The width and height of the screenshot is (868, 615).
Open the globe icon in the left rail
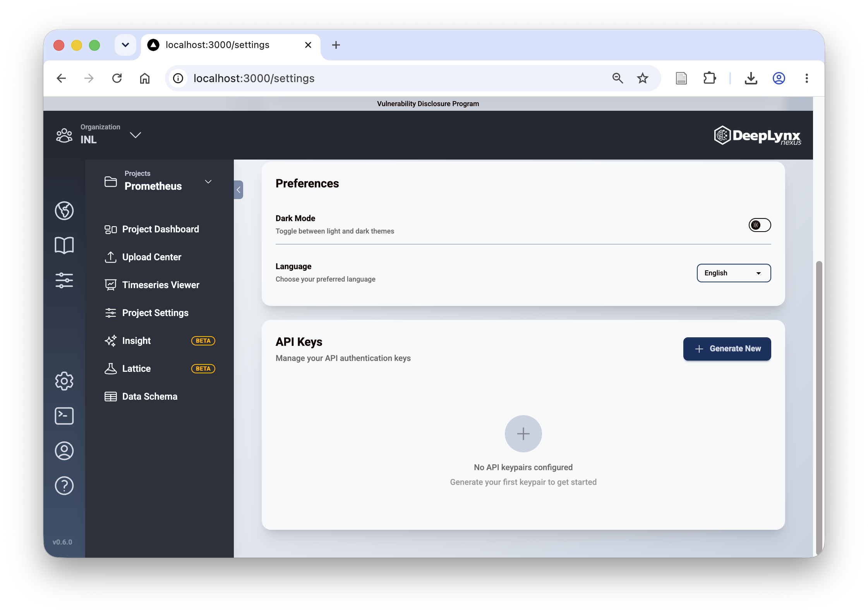[64, 211]
